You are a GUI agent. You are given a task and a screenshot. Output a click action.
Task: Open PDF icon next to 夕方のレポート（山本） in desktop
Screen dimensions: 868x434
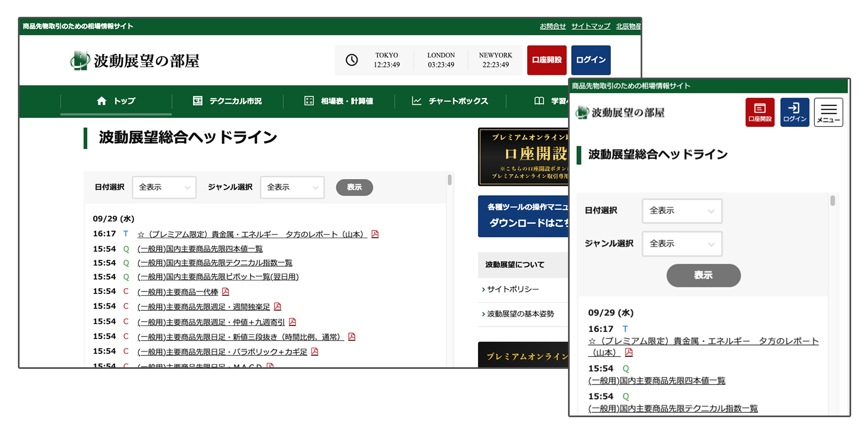pos(375,234)
